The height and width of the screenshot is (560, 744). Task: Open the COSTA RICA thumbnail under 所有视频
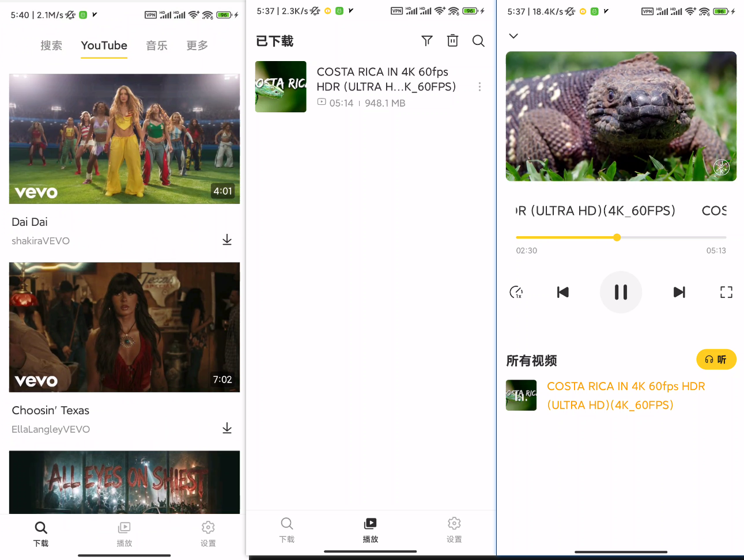click(x=521, y=395)
